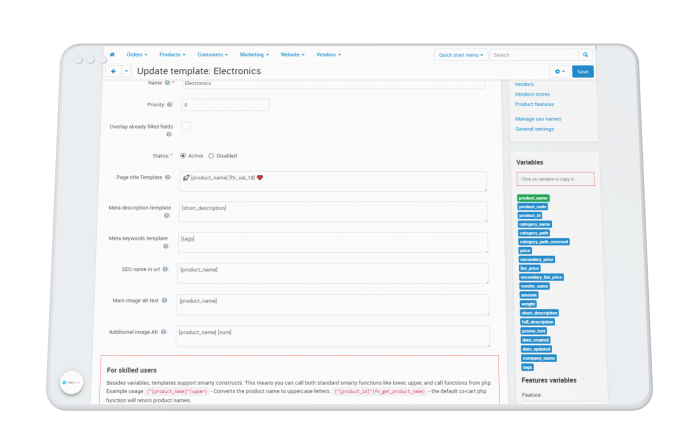Copy the full_description variable tag
This screenshot has width=700, height=445.
(538, 322)
